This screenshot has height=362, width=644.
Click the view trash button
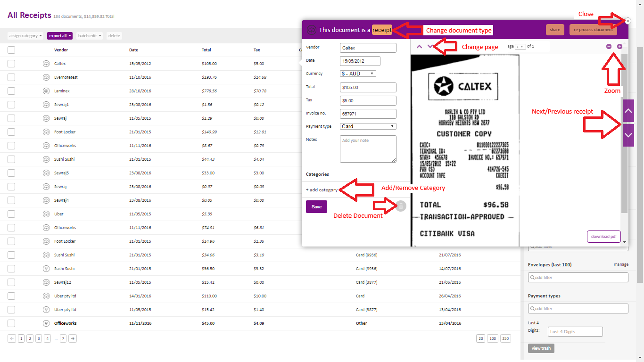(541, 348)
